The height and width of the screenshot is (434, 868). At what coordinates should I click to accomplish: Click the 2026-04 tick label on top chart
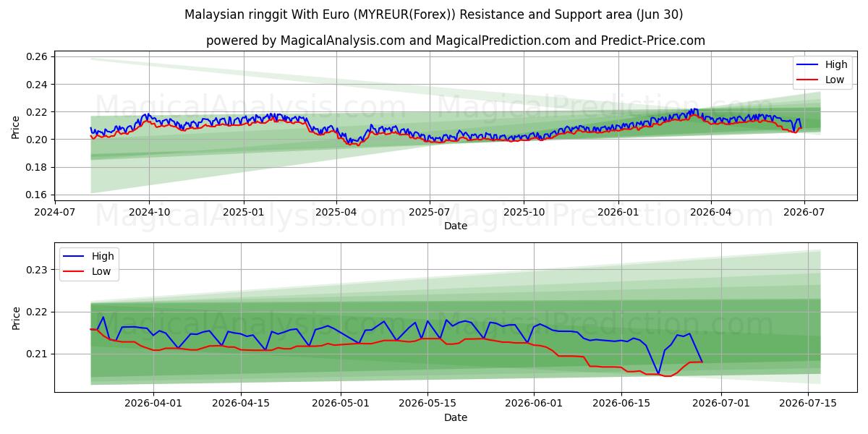[710, 212]
